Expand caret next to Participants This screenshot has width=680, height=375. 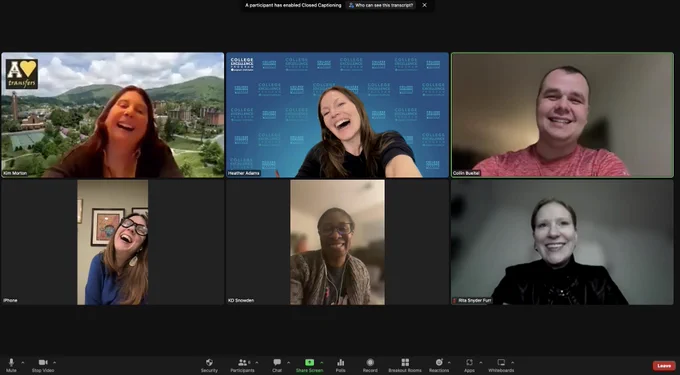[256, 362]
